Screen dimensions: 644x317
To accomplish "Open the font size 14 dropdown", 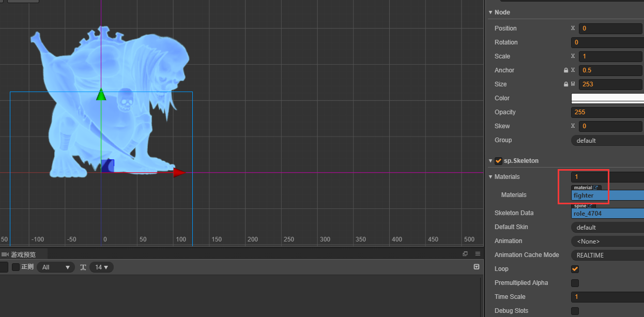I will 101,267.
